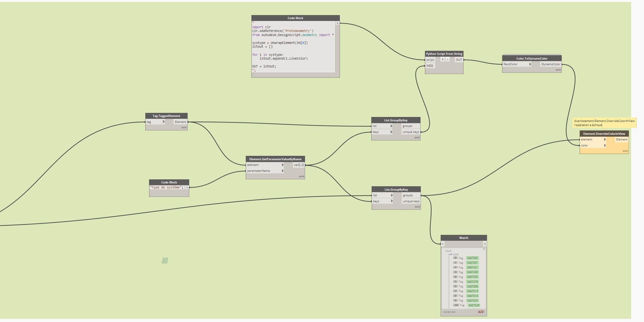Click the output arrow of the import clr Code Block
The width and height of the screenshot is (644, 322).
point(337,23)
